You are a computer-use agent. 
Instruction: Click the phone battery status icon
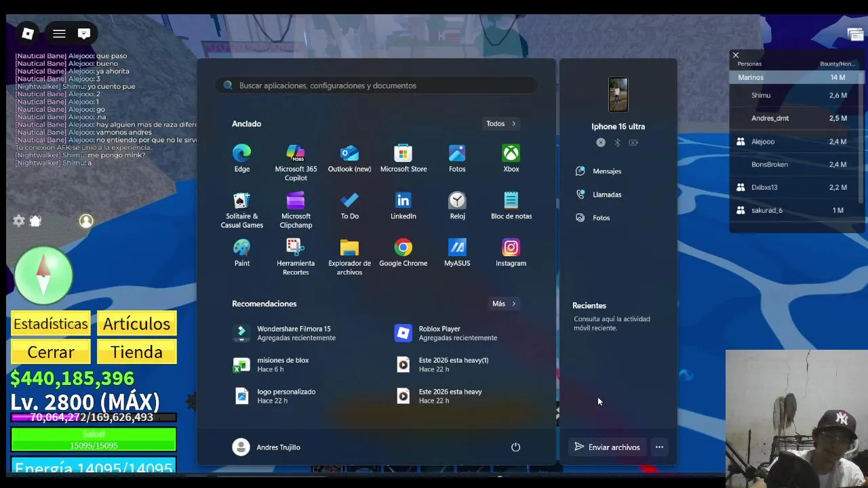coord(633,142)
